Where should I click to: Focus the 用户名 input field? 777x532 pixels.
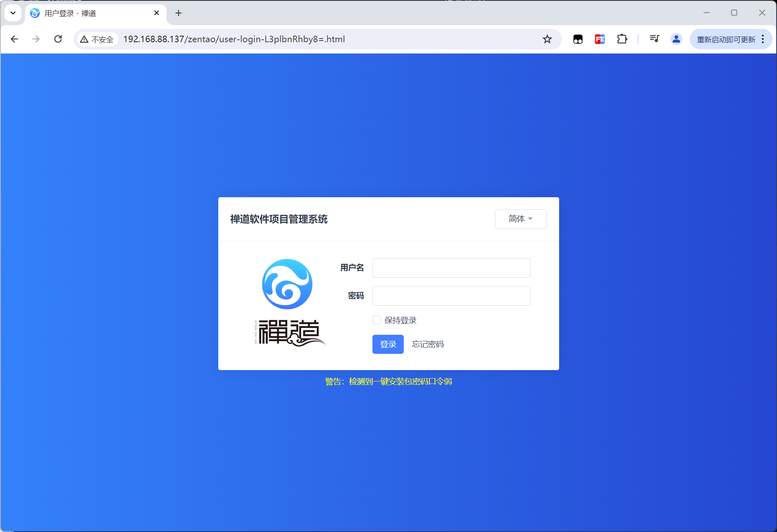click(x=451, y=268)
